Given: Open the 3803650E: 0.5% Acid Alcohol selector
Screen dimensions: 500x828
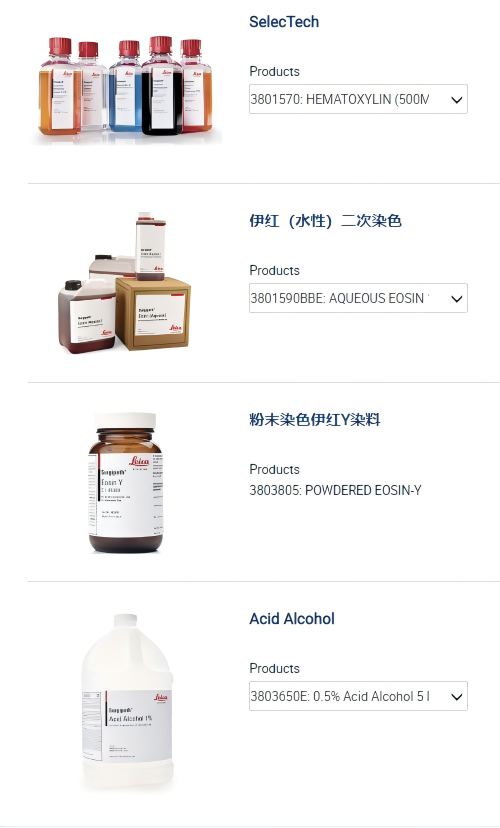Looking at the screenshot, I should tap(358, 696).
